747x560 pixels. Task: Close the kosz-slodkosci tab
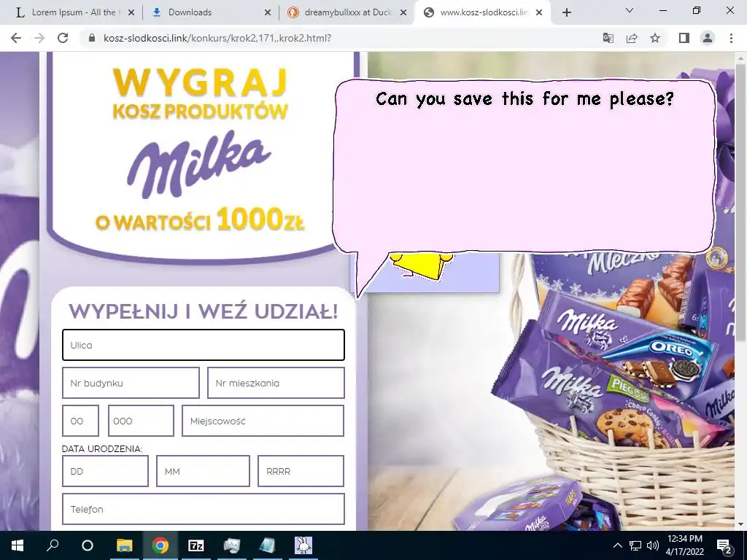[539, 12]
